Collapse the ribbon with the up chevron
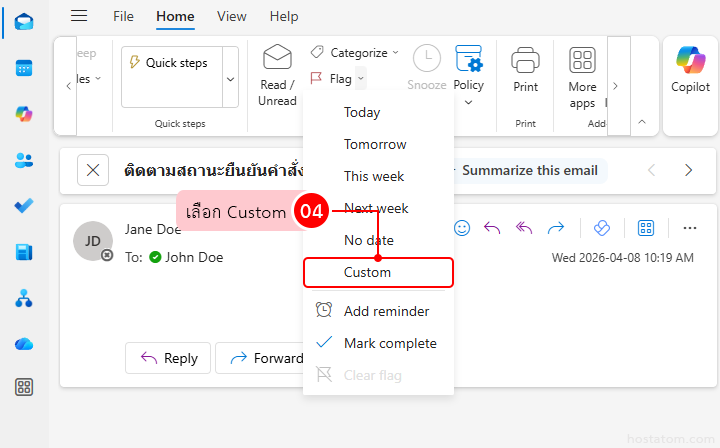The height and width of the screenshot is (448, 720). coord(642,122)
